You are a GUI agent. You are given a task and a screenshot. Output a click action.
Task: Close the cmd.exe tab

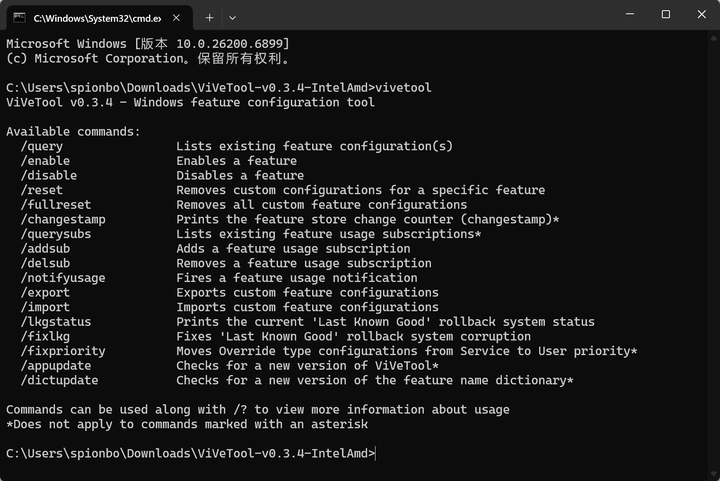click(176, 18)
